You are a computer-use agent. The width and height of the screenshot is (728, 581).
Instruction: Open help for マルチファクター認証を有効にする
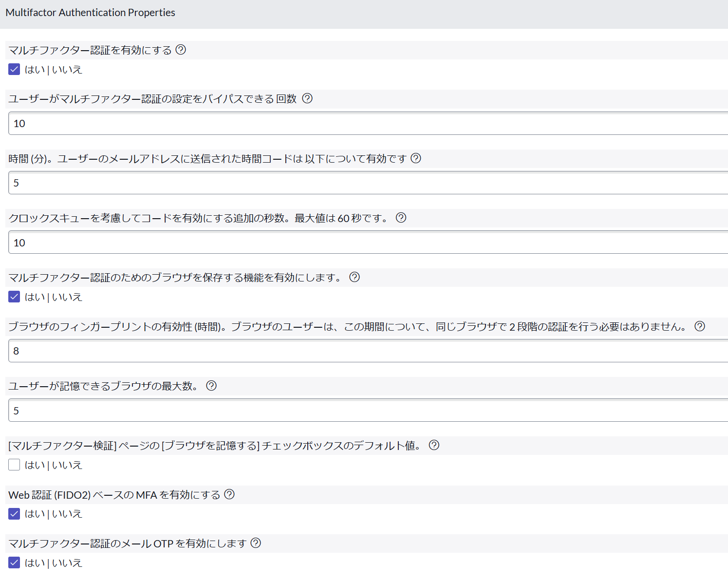pyautogui.click(x=181, y=50)
